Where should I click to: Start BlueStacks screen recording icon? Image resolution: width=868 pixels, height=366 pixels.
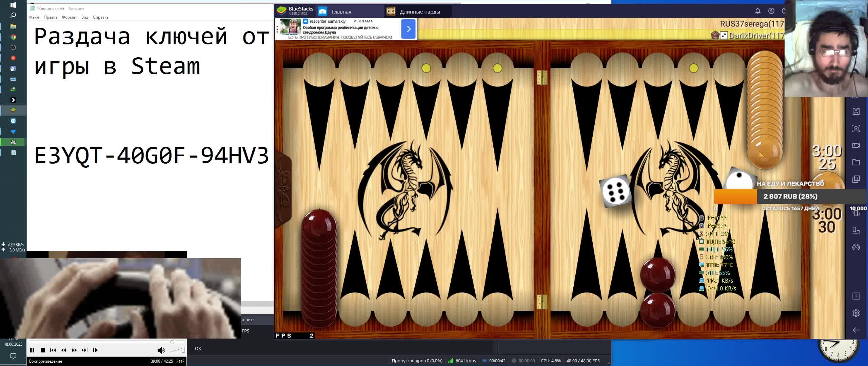856,145
